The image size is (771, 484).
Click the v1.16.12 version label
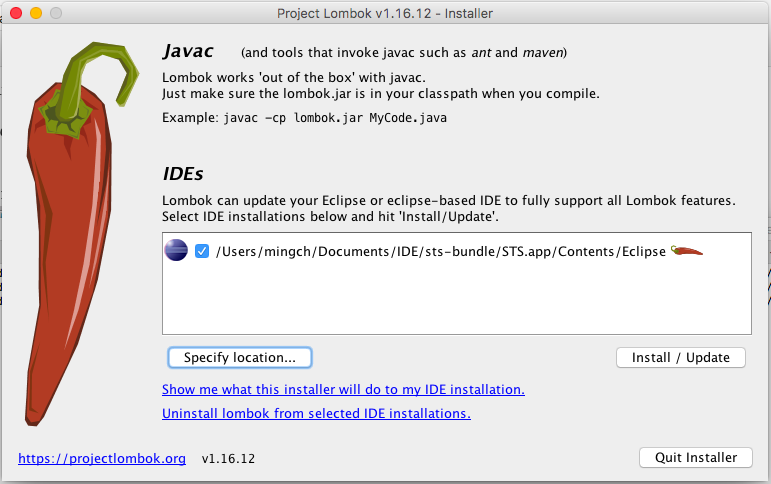coord(228,459)
